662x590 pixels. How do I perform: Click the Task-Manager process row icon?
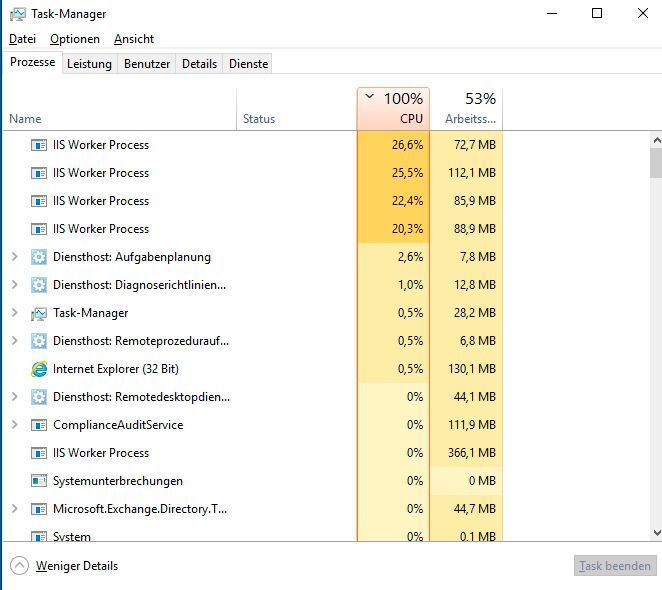39,313
